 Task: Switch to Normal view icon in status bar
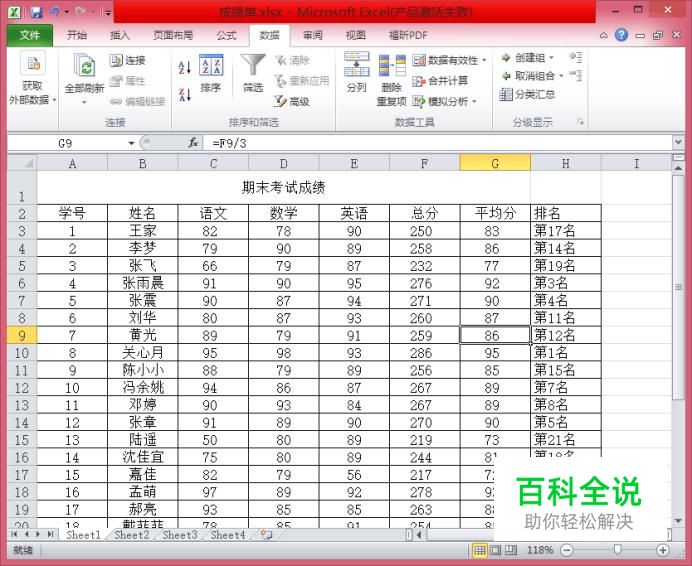[480, 550]
